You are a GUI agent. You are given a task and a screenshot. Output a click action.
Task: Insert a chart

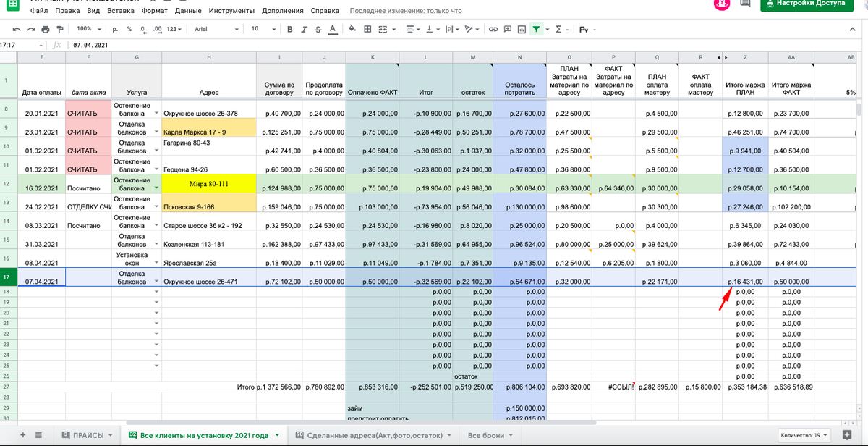tap(522, 29)
